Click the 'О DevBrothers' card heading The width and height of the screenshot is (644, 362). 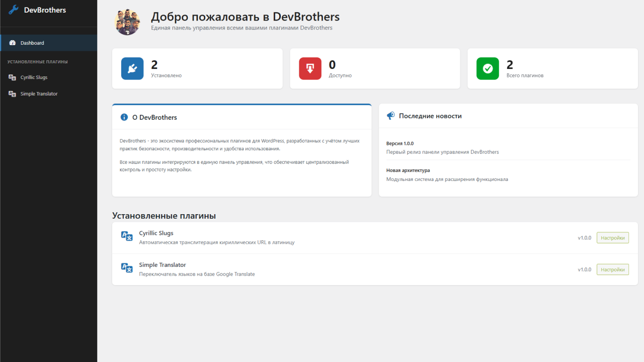(x=154, y=117)
